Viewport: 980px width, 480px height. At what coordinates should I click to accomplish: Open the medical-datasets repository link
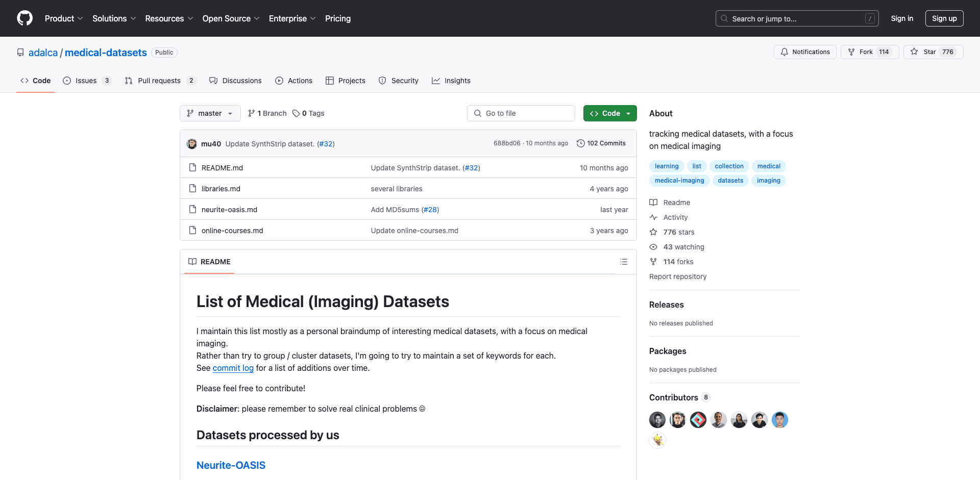[106, 53]
